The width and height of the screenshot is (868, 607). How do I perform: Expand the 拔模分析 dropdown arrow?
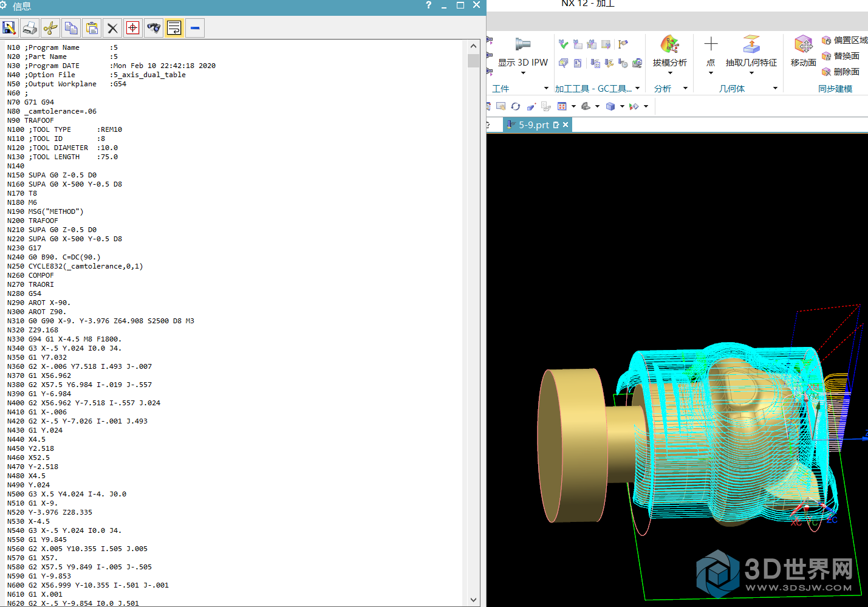(x=670, y=73)
